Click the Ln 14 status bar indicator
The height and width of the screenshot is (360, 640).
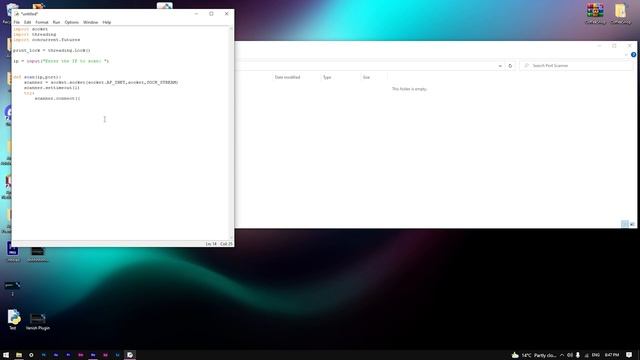tap(211, 244)
